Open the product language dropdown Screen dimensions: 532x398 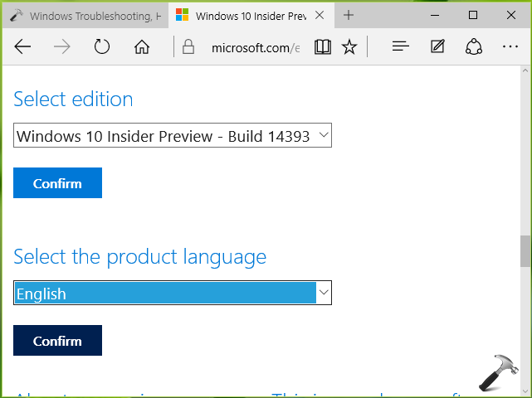[x=173, y=293]
